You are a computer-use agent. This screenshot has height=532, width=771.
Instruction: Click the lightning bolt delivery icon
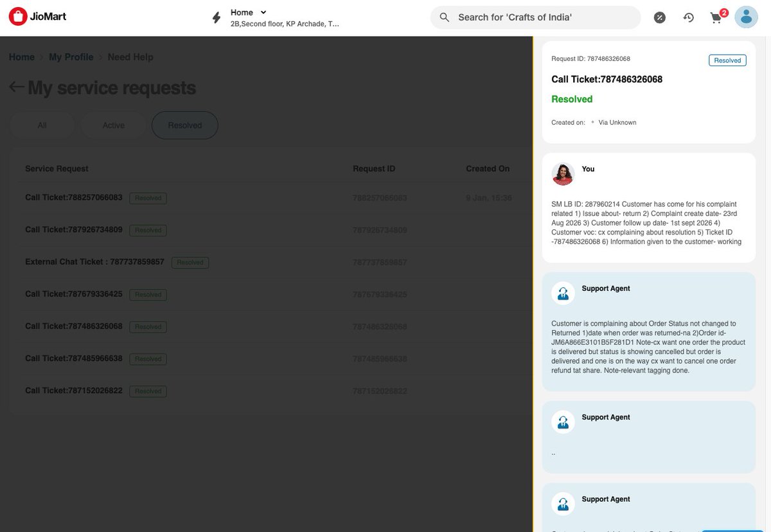tap(217, 17)
